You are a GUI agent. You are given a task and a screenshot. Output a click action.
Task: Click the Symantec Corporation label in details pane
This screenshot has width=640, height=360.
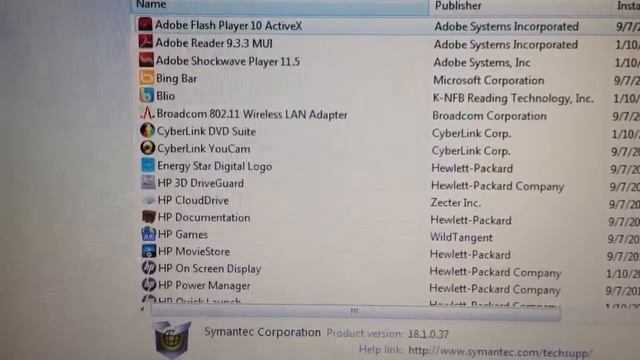262,332
